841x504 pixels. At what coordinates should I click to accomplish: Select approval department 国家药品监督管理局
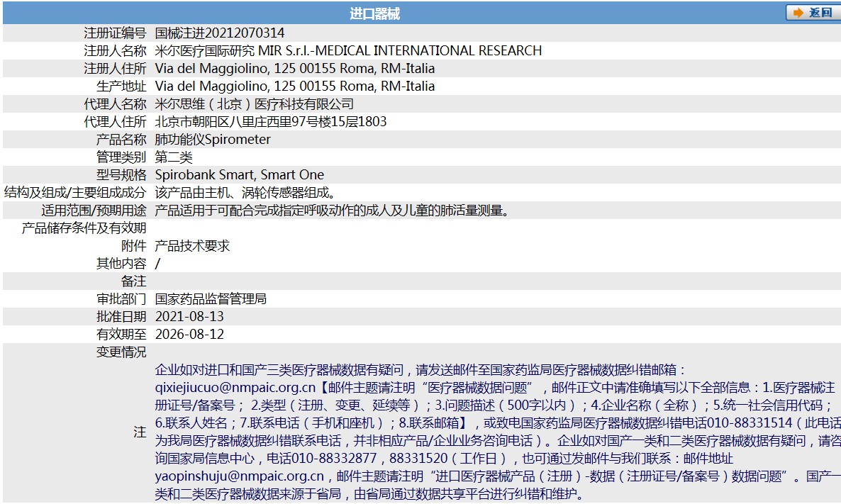pos(211,299)
